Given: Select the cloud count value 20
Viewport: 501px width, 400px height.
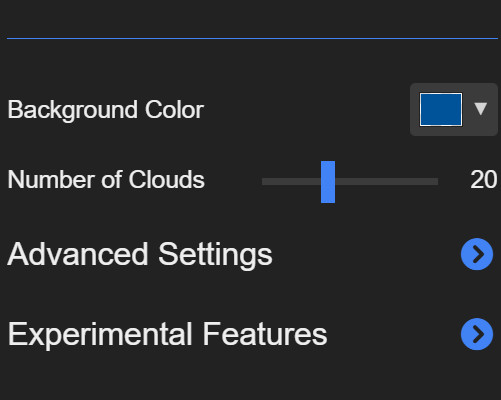Looking at the screenshot, I should [484, 180].
